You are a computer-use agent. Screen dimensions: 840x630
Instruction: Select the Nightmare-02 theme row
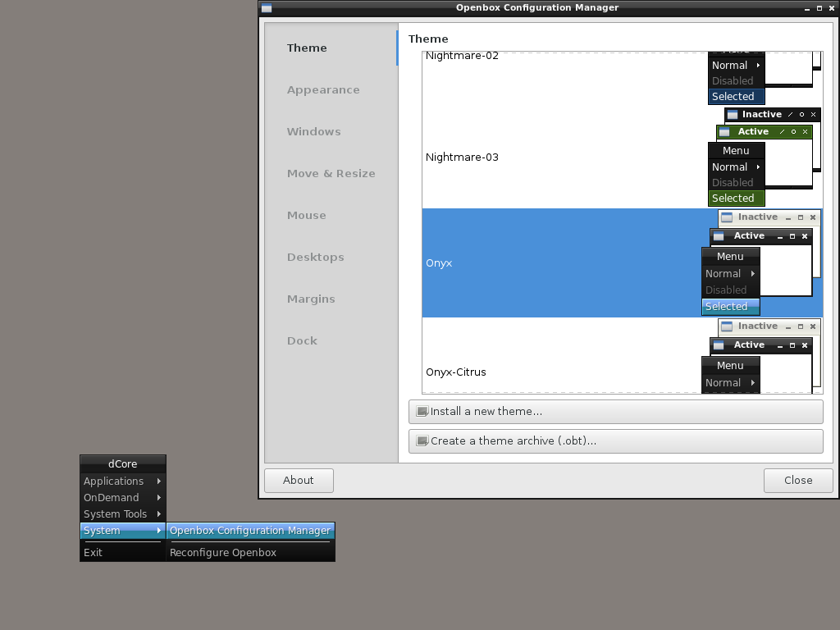(462, 57)
